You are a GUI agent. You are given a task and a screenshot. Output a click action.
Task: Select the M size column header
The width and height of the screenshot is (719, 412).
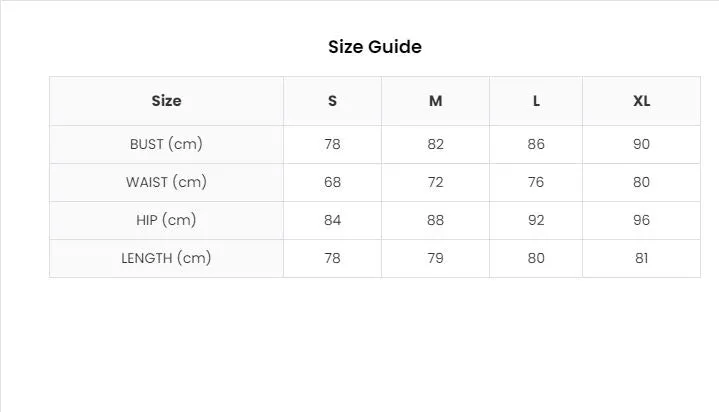point(436,101)
